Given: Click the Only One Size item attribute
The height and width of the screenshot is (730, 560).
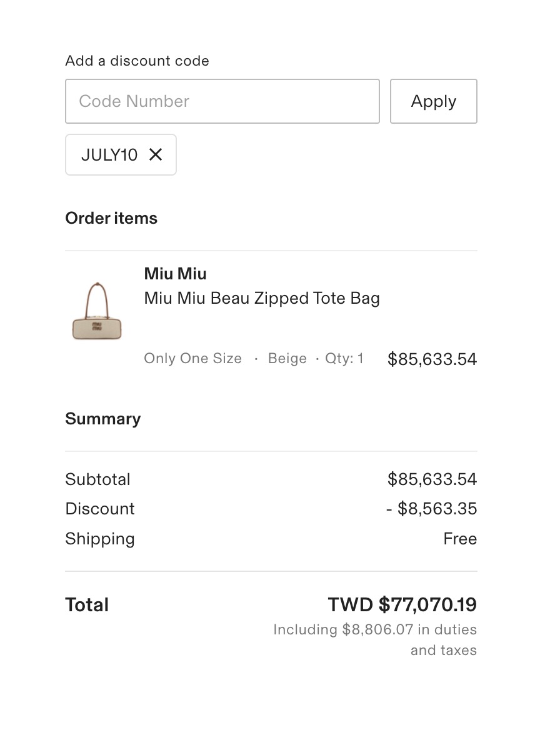Looking at the screenshot, I should click(192, 358).
